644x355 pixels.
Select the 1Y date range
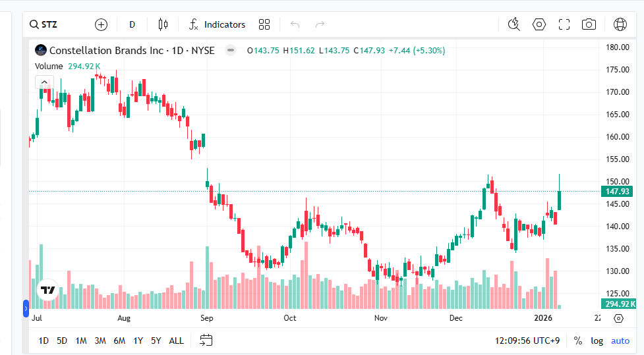138,341
